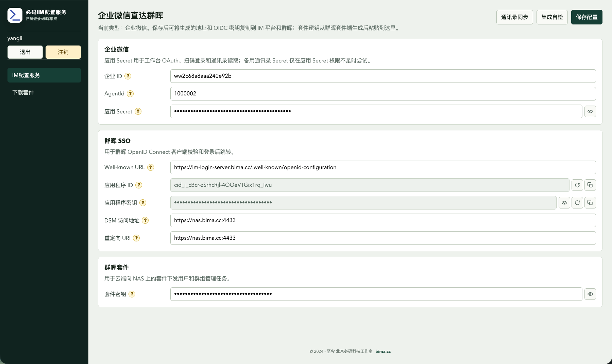The height and width of the screenshot is (364, 612).
Task: Reveal the 应用程序密钥 value
Action: [564, 203]
